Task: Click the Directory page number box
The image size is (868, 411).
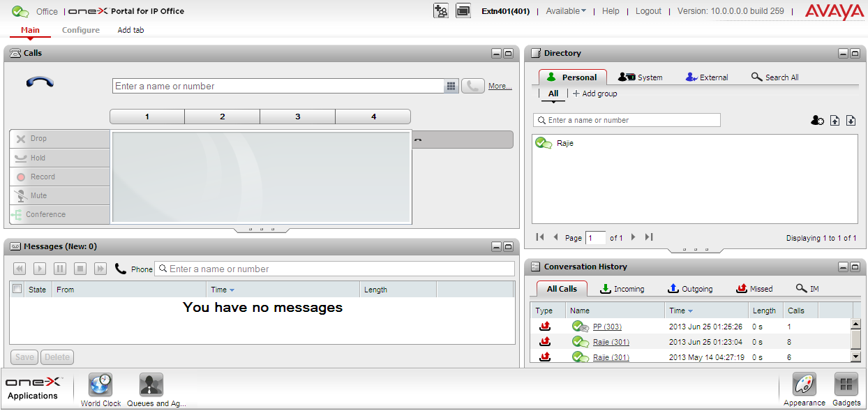Action: point(596,238)
